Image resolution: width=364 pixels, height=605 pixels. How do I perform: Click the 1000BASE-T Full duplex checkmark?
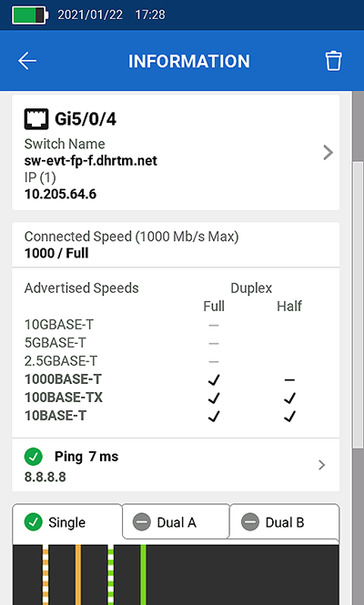point(214,379)
